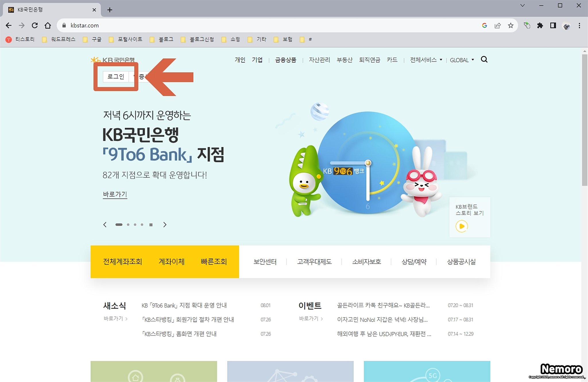Play the KB brand story video
Screen dimensions: 588x382
[x=461, y=226]
